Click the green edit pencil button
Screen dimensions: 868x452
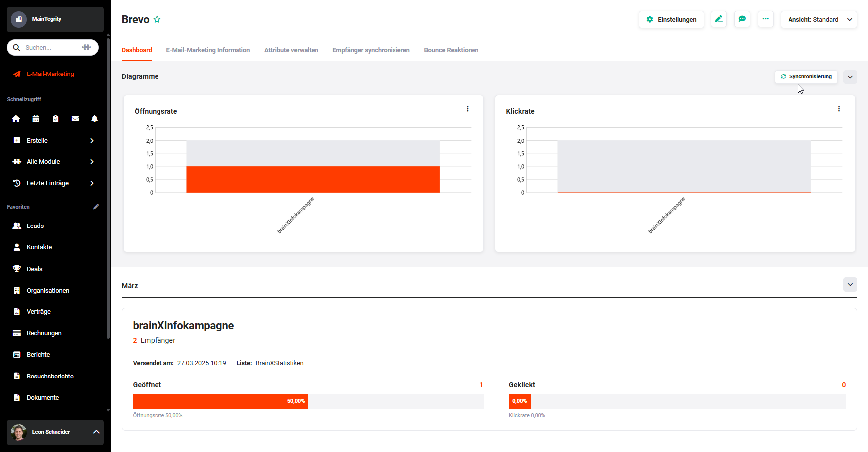coord(719,19)
